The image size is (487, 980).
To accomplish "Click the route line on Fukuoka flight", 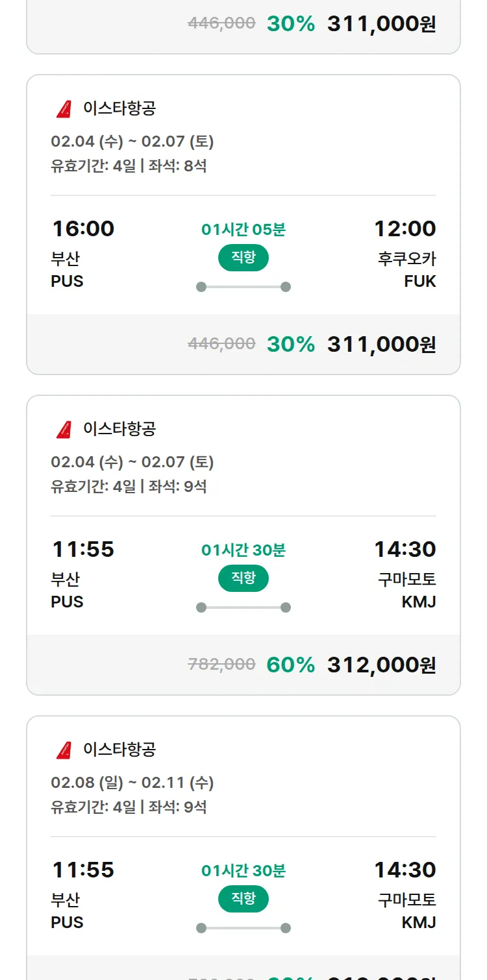I will (243, 287).
